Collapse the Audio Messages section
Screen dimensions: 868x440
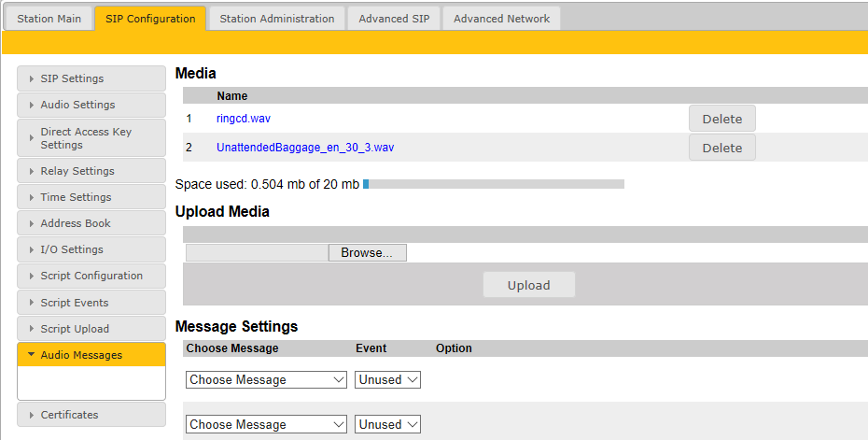[x=91, y=355]
